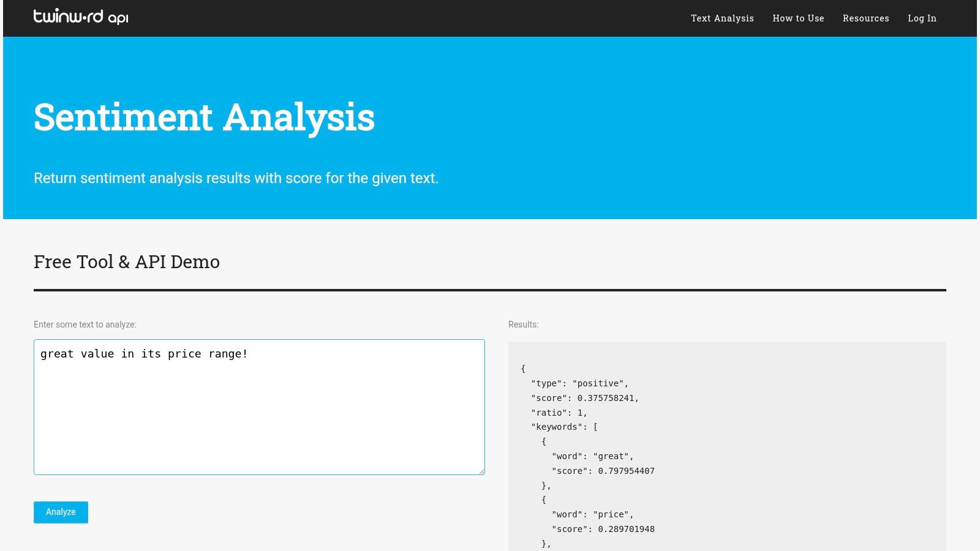Click the 'api' text beside the Twinword logo
The width and height of the screenshot is (980, 551).
[118, 18]
